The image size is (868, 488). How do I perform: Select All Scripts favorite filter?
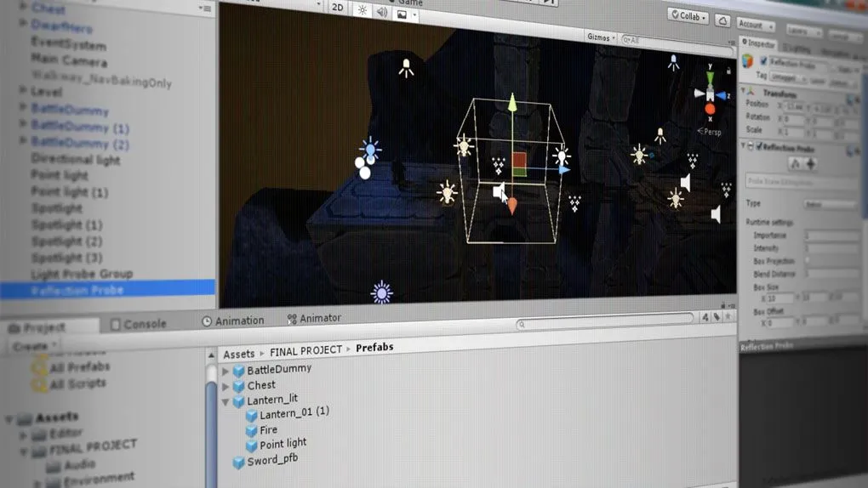pyautogui.click(x=70, y=383)
